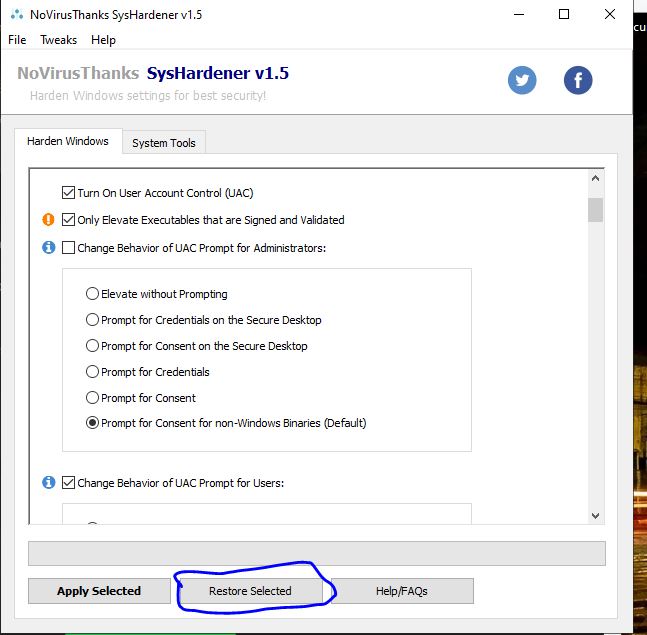Click the Restore Selected button
Viewport: 647px width, 635px height.
250,591
